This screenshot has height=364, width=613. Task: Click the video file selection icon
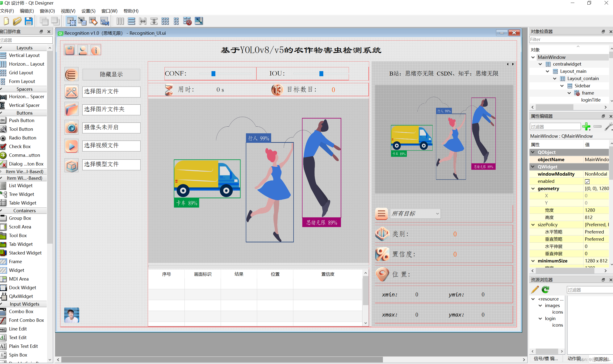[71, 146]
